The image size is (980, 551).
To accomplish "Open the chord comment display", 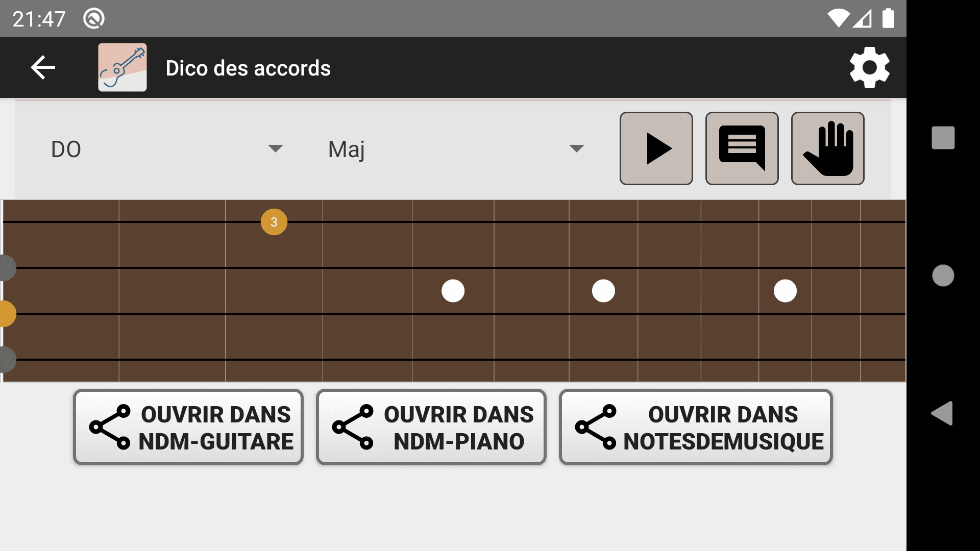I will click(x=742, y=148).
